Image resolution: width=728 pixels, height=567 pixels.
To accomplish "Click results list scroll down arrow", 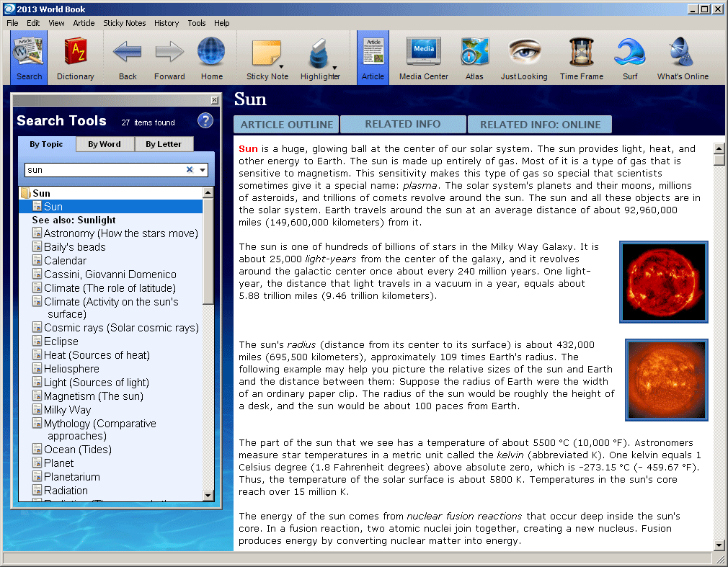I will 208,496.
